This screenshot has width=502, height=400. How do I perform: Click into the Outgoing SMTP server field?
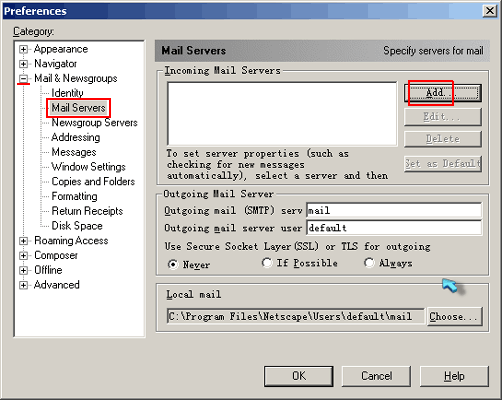pos(394,211)
